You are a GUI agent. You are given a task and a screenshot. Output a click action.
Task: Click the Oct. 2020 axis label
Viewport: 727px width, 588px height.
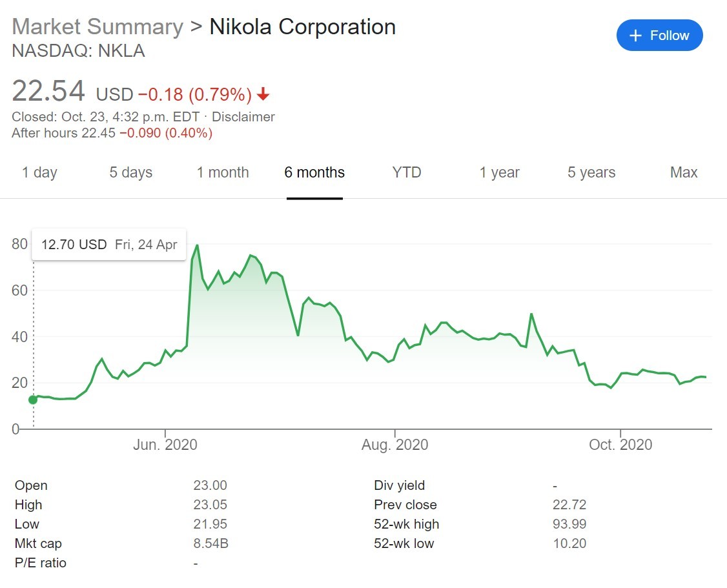tap(620, 445)
